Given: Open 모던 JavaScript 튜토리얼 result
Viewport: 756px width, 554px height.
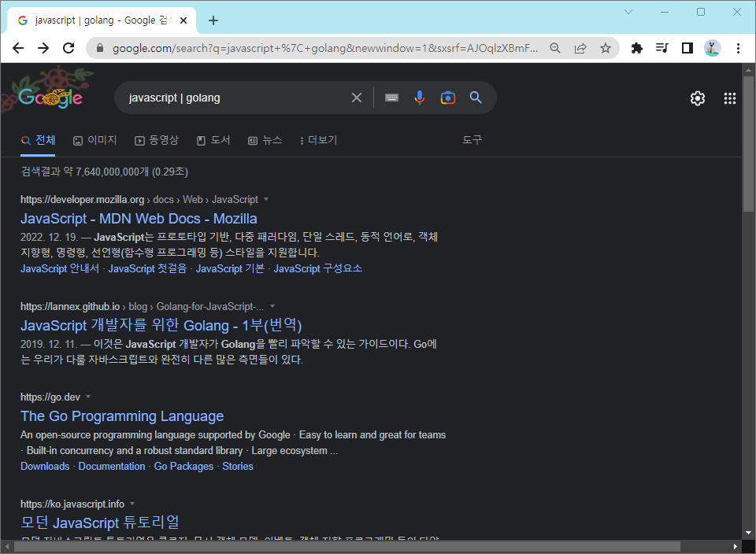Looking at the screenshot, I should click(x=100, y=523).
